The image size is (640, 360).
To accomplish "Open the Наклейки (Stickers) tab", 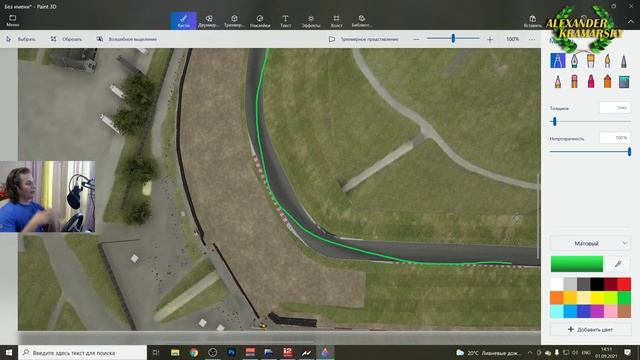I will click(x=260, y=20).
